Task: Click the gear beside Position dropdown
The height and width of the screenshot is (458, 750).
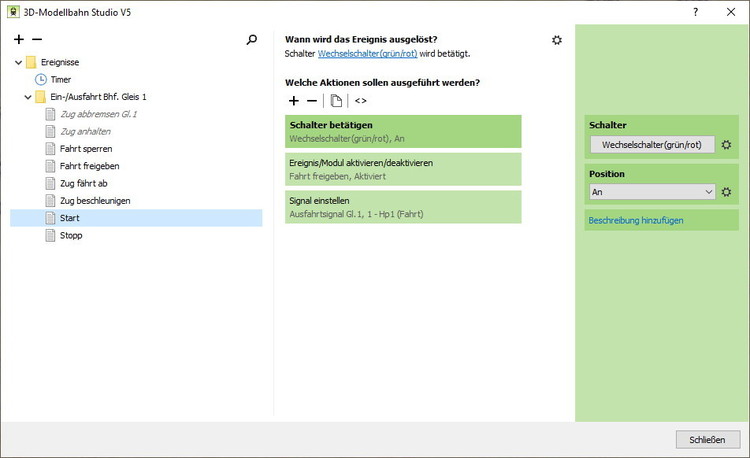Action: click(727, 192)
